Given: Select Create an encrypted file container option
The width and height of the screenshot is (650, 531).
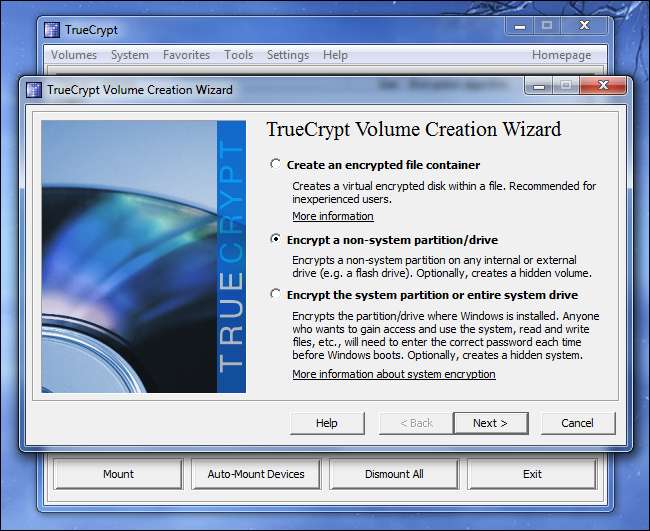Looking at the screenshot, I should click(x=276, y=165).
